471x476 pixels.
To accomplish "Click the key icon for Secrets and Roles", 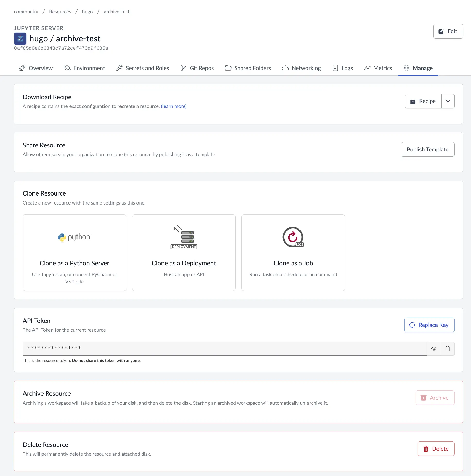I will (119, 68).
